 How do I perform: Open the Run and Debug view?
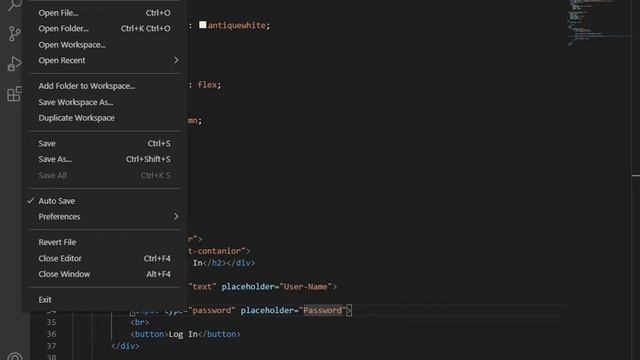click(14, 64)
